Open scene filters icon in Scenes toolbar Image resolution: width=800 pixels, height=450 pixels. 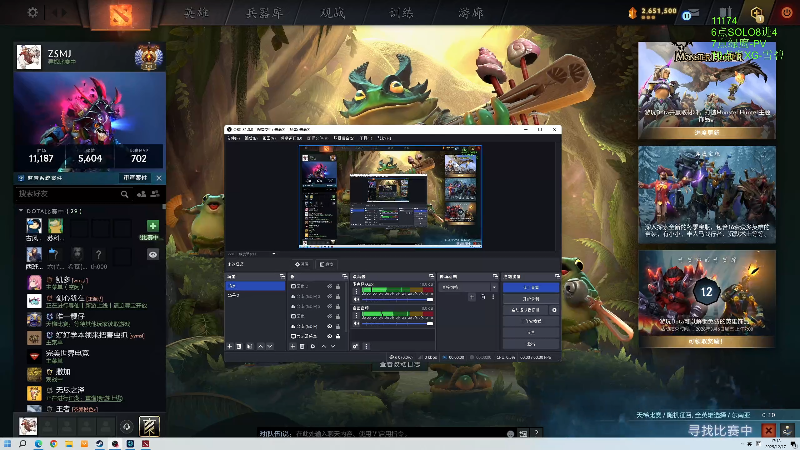click(x=249, y=346)
